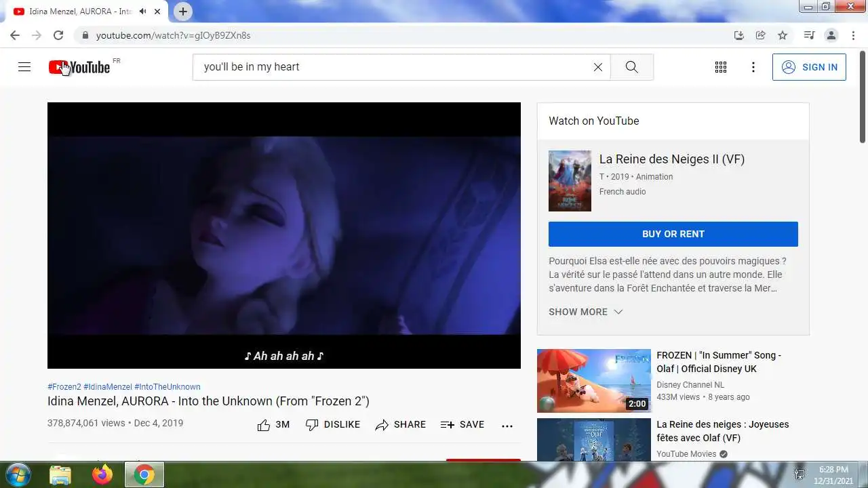This screenshot has width=868, height=488.
Task: Open the YouTube apps grid
Action: point(721,67)
